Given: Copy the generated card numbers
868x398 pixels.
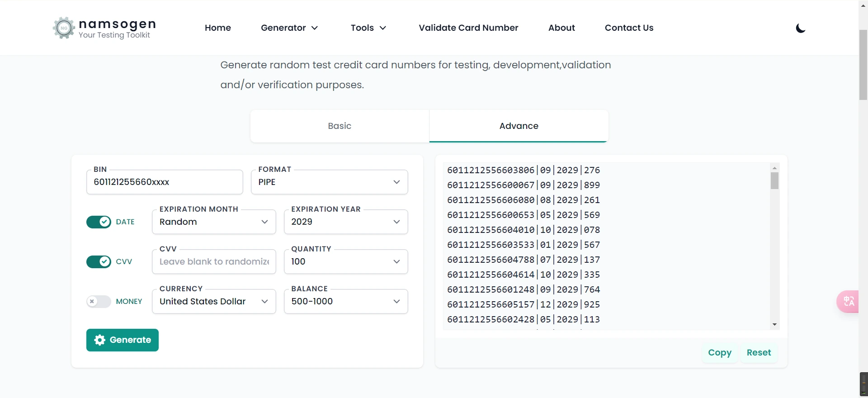Looking at the screenshot, I should coord(719,353).
